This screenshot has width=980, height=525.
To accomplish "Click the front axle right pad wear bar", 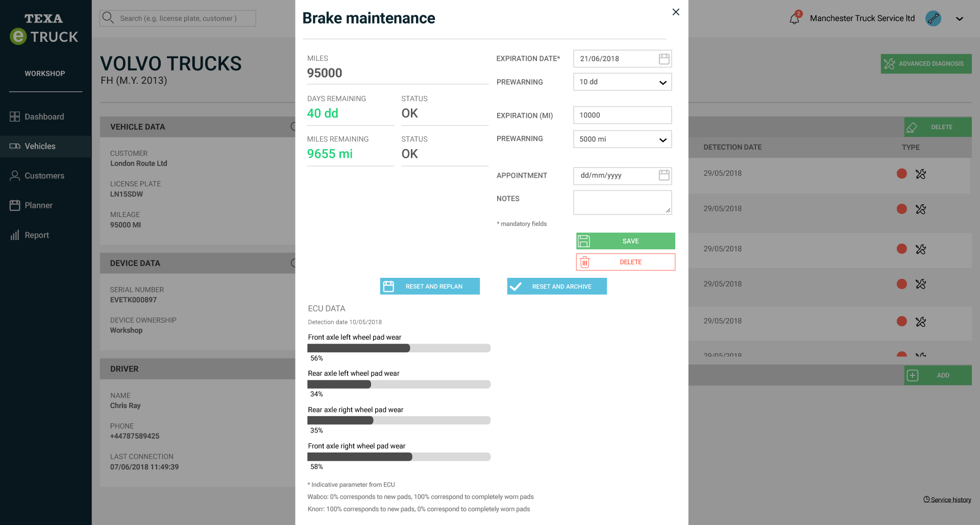I will coord(399,457).
